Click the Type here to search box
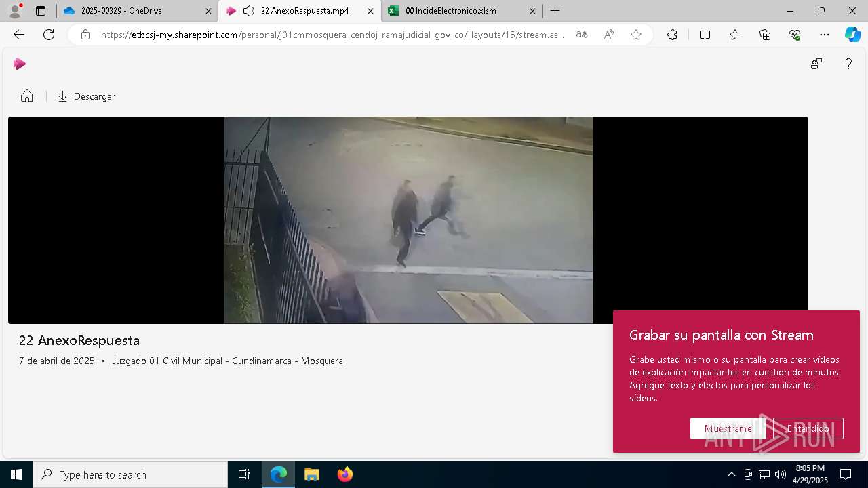Image resolution: width=868 pixels, height=488 pixels. click(x=130, y=474)
